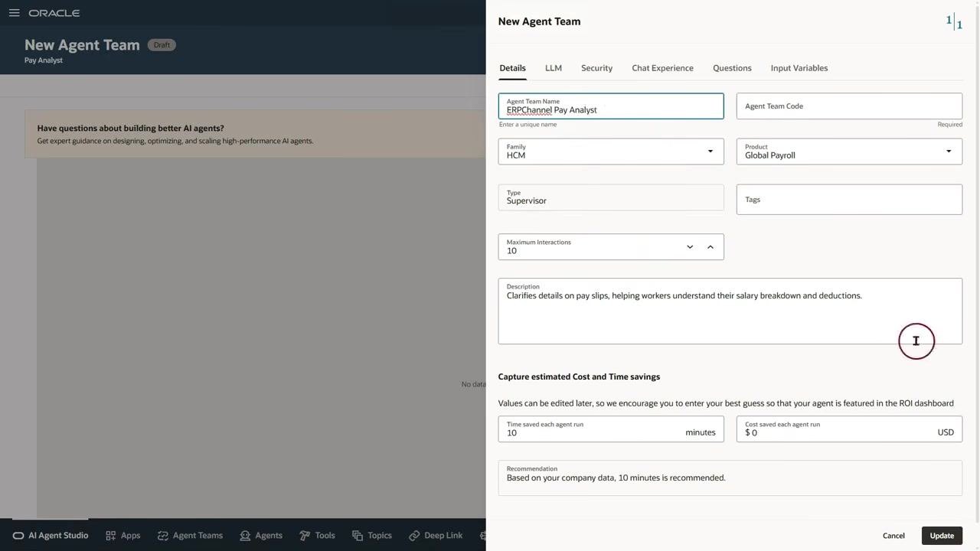Click the Cost saved each agent run field
This screenshot has height=551, width=980.
point(849,429)
